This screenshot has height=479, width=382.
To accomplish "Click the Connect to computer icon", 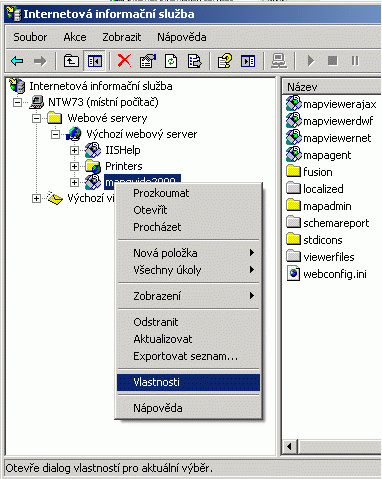I will [x=279, y=61].
